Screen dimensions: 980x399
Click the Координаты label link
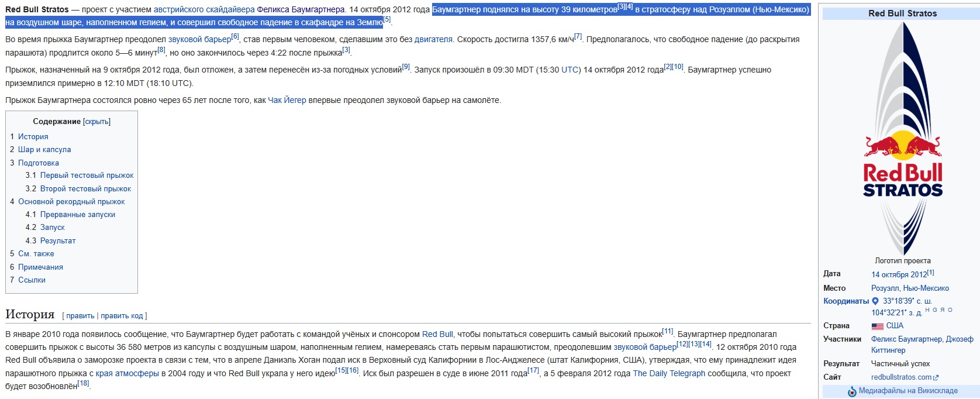[846, 301]
